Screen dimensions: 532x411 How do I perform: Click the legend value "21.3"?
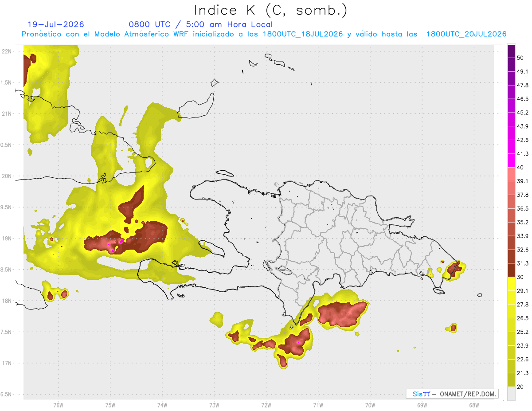click(522, 373)
